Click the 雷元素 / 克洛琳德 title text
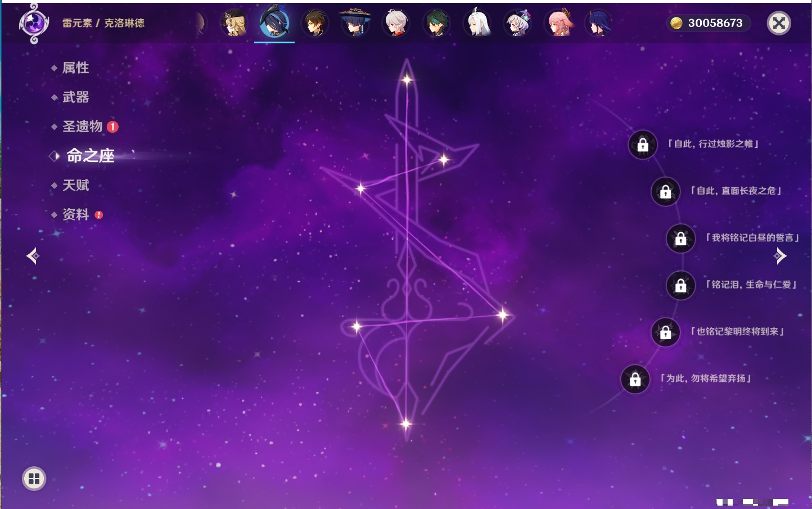 point(103,23)
